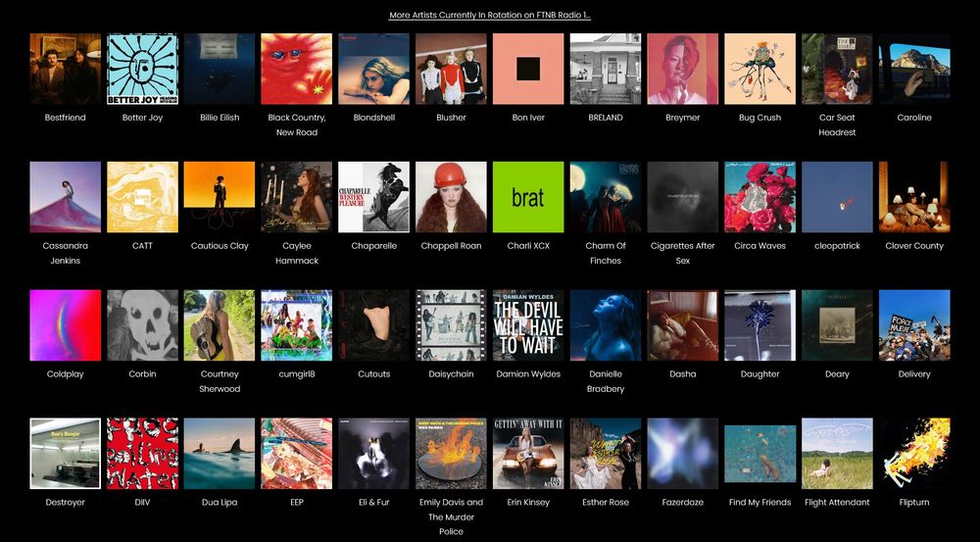View the Danielle Bradbery album artwork

tap(606, 325)
